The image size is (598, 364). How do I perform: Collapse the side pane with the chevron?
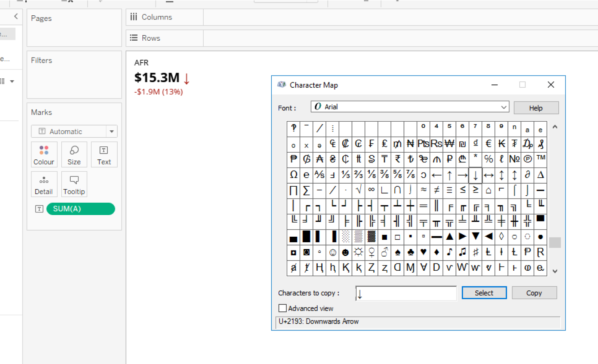(x=16, y=16)
